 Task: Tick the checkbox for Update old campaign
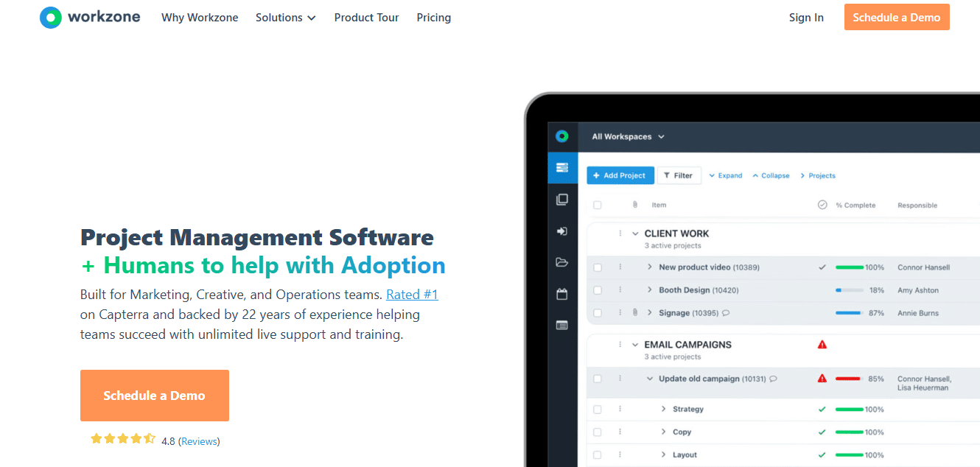598,379
